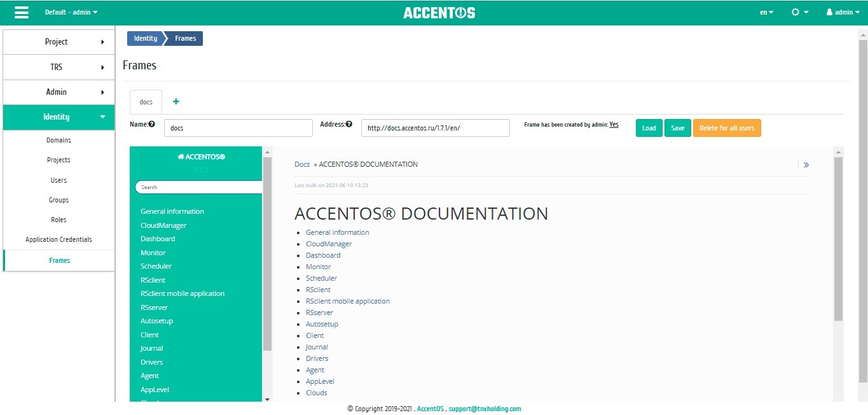Screen dimensions: 868x415
Task: Select Frames in sidebar
Action: [59, 260]
